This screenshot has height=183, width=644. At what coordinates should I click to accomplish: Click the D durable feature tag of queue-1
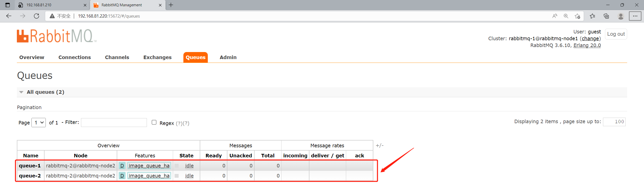click(122, 166)
